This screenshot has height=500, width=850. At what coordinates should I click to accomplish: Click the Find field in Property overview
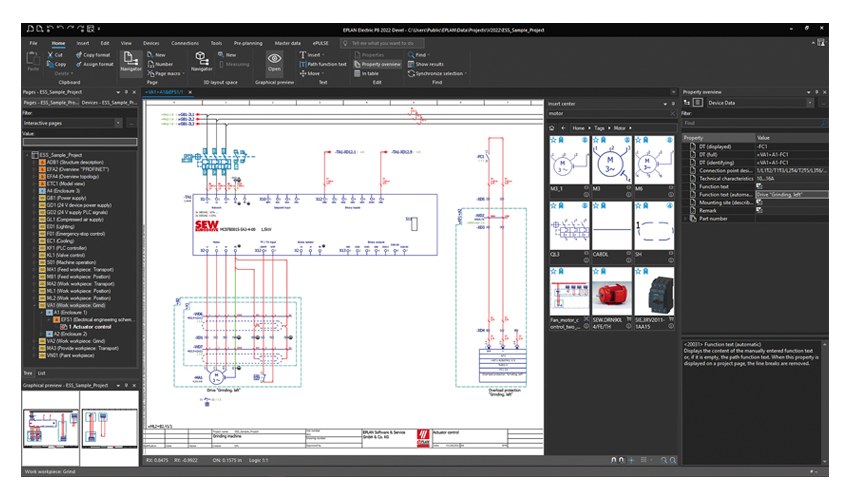point(754,123)
